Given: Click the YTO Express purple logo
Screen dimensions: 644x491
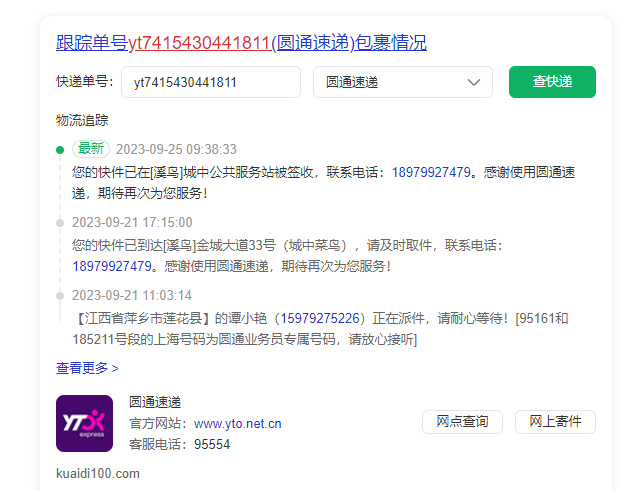Looking at the screenshot, I should point(84,423).
